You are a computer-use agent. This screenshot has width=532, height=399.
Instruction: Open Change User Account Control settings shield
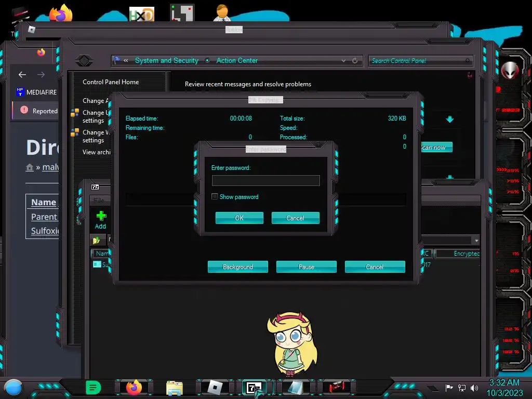[x=75, y=113]
